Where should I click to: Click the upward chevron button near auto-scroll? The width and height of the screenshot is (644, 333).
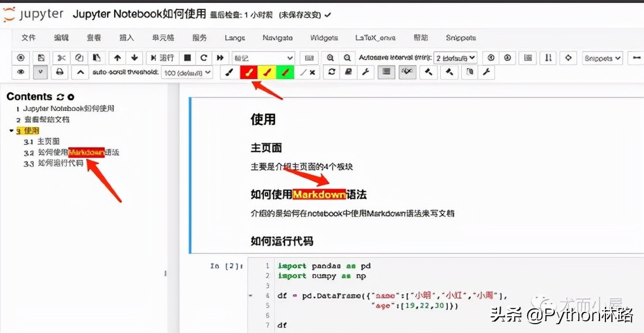coord(81,72)
